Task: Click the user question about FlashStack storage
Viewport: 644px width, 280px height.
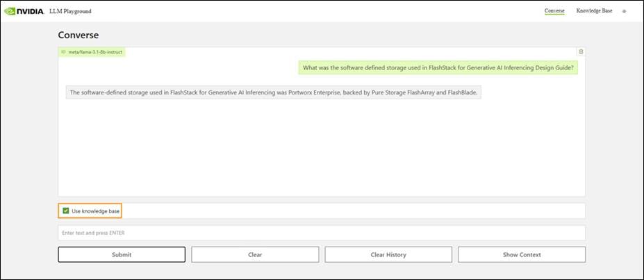Action: pos(438,68)
